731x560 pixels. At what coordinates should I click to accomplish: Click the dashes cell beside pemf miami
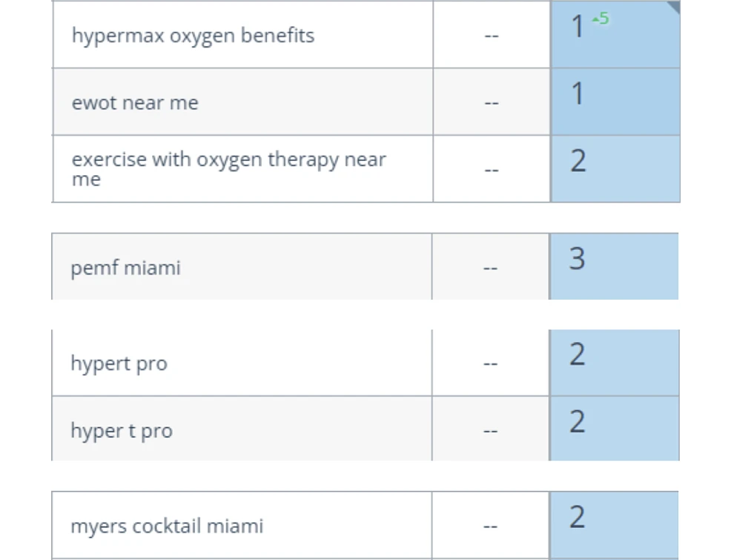coord(491,267)
